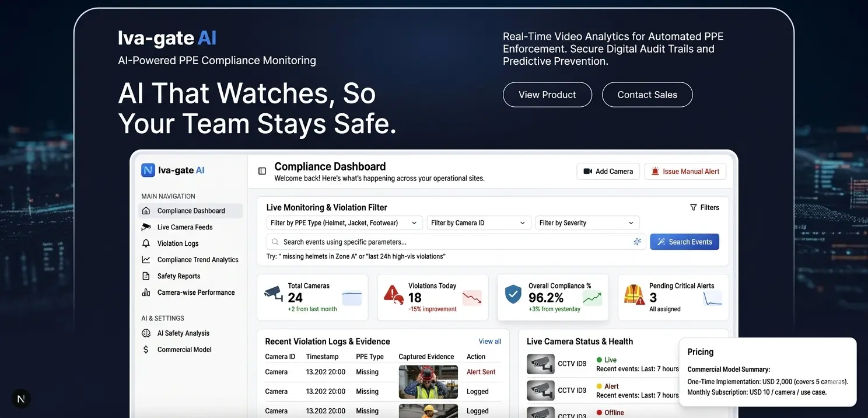Viewport: 868px width, 418px height.
Task: Open the first captured evidence thumbnail
Action: [x=428, y=382]
